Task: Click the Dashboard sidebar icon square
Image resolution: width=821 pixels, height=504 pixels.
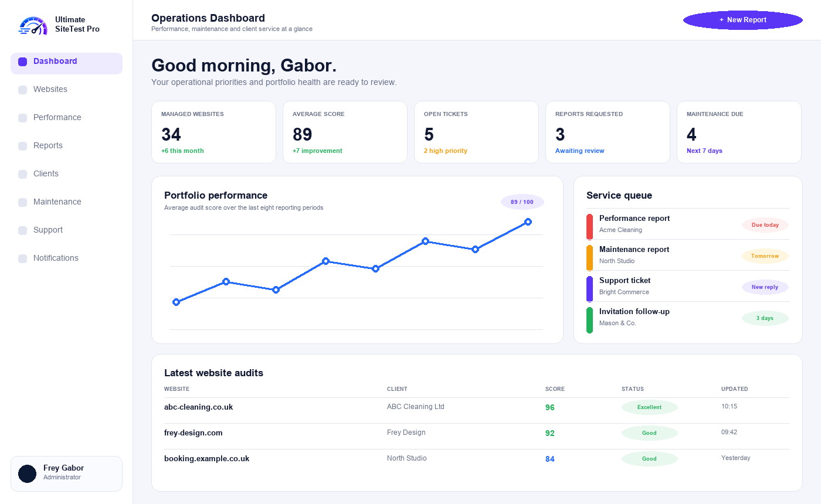Action: point(23,62)
